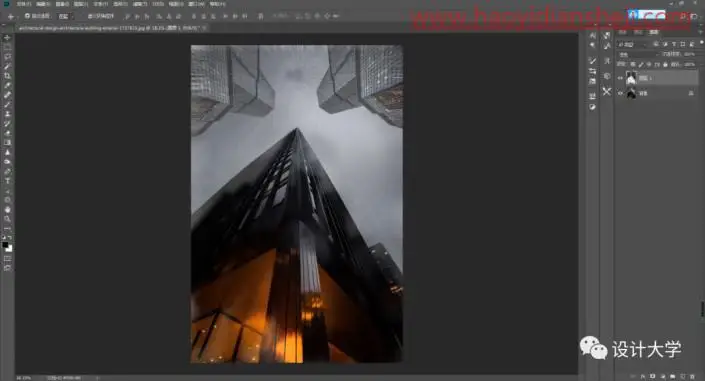Viewport: 705px width, 381px height.
Task: Open the Edit menu (second menu item)
Action: [43, 4]
